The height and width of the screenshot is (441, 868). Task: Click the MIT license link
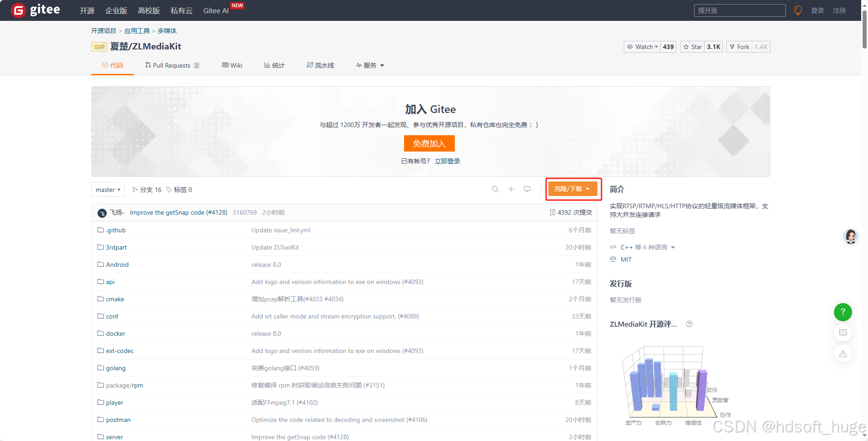(626, 260)
